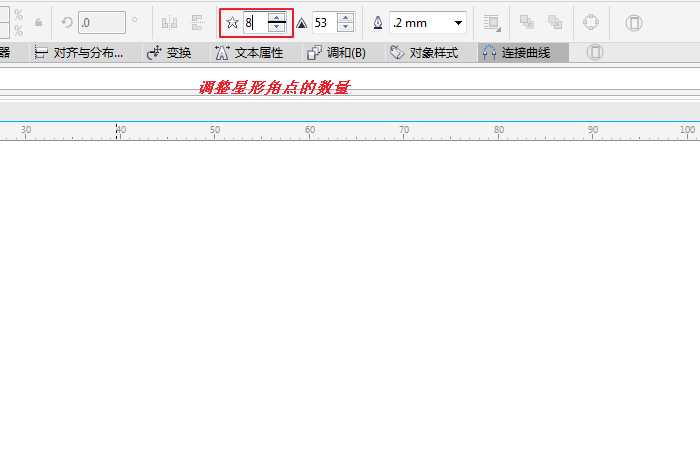Decrease the star points count by one
The image size is (700, 450).
point(276,27)
